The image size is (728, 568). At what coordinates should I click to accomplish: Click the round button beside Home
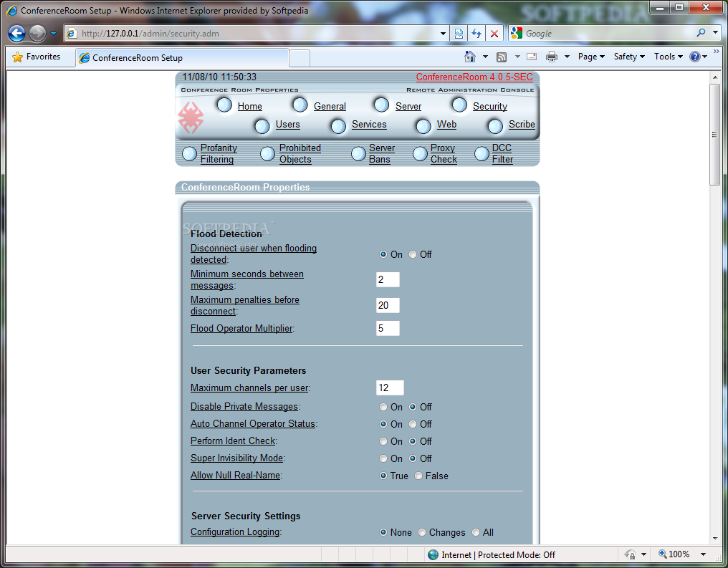(x=225, y=105)
